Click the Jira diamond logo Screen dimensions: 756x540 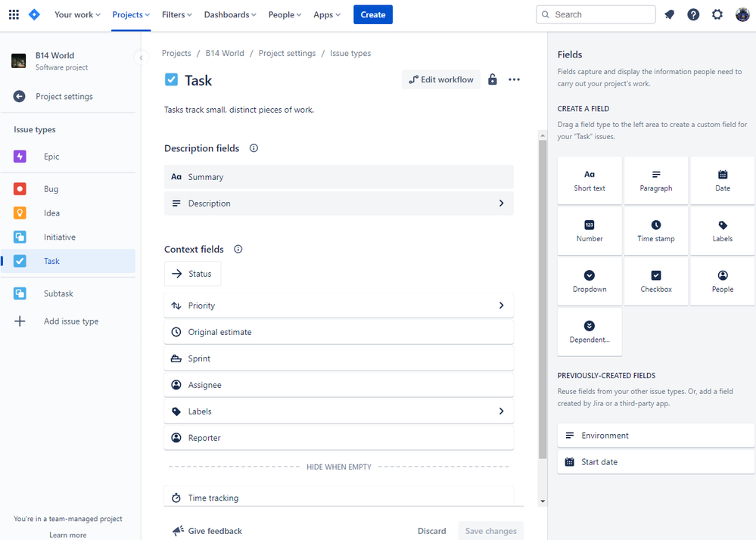pos(34,14)
